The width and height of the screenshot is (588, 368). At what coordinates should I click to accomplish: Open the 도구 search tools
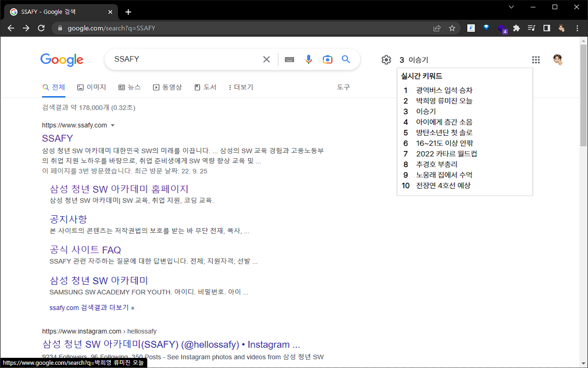click(x=344, y=87)
